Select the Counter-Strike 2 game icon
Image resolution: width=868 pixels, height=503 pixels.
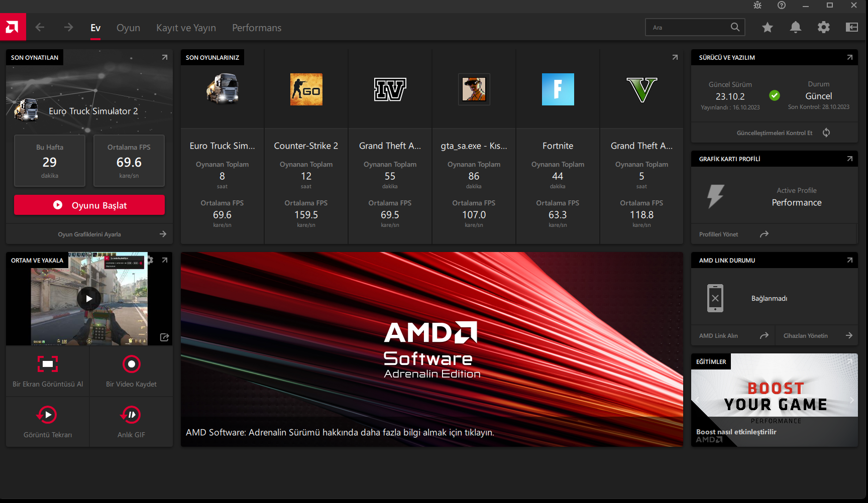pos(306,89)
